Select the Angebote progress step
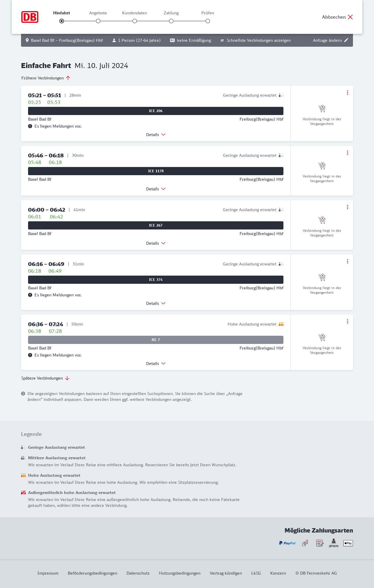 98,21
